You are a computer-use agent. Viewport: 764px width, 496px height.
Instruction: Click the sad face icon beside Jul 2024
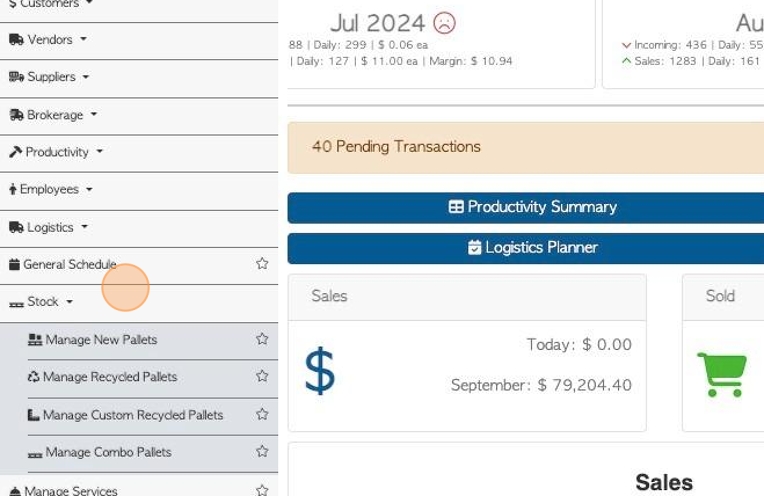tap(444, 23)
